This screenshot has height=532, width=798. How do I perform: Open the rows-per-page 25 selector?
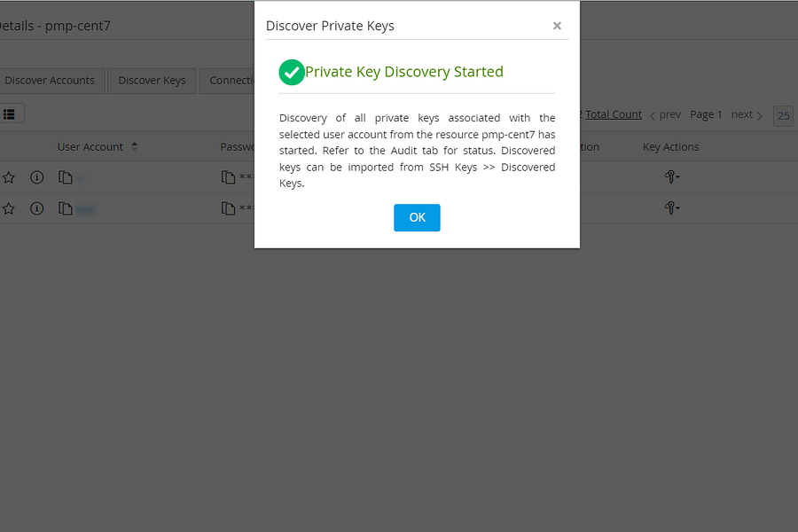click(x=783, y=115)
